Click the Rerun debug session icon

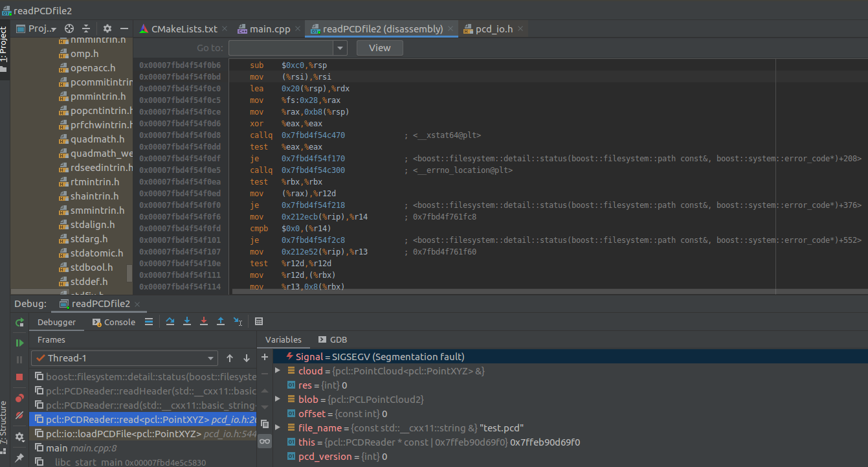[19, 322]
